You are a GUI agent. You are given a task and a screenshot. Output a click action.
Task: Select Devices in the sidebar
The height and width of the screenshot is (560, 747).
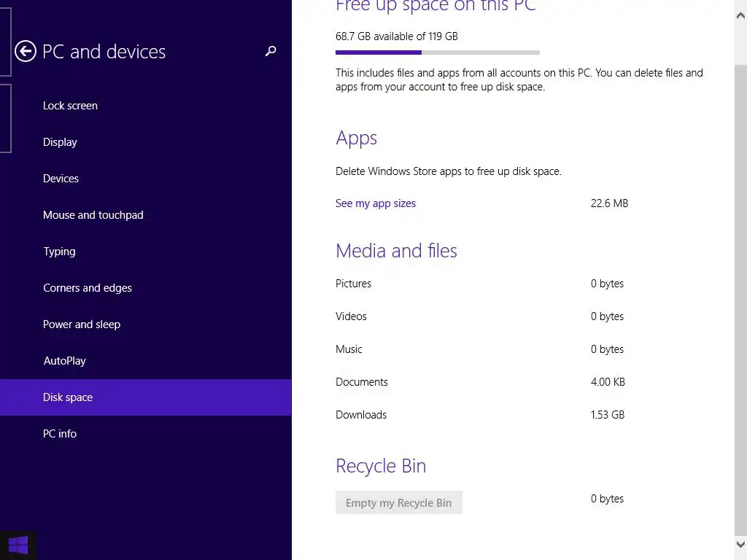[x=145, y=179]
